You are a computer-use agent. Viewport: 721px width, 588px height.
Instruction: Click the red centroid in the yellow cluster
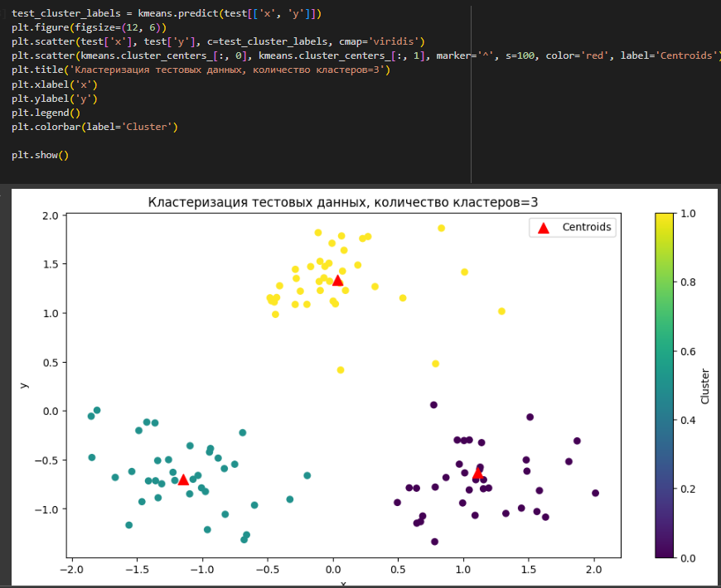(337, 281)
